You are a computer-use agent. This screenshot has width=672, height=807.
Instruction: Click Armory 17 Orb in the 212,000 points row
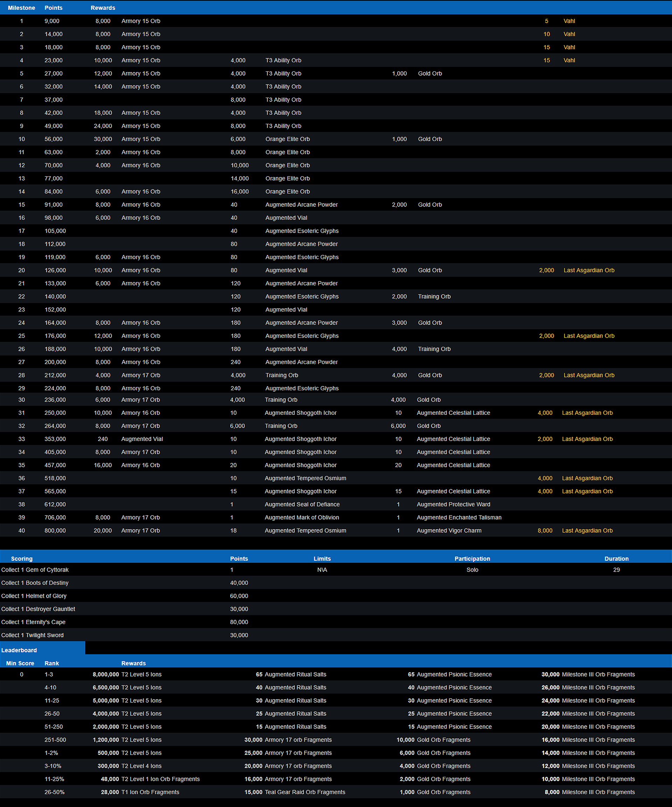tap(141, 375)
